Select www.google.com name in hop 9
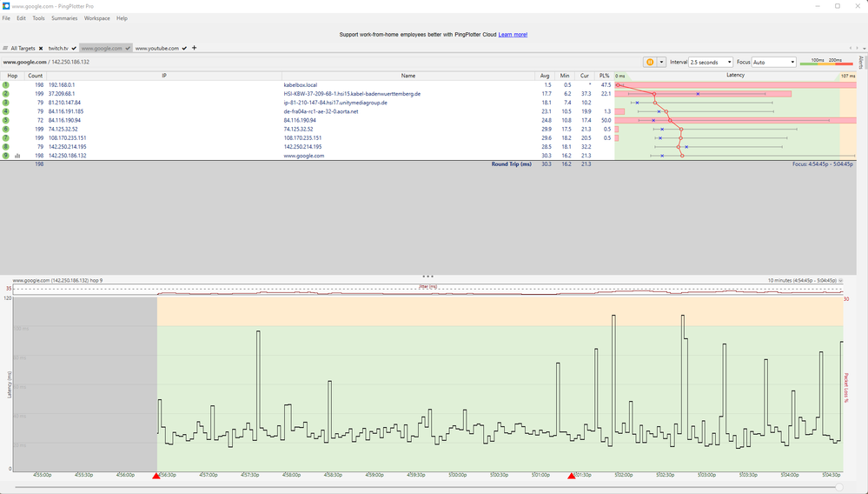The image size is (868, 494). (304, 156)
